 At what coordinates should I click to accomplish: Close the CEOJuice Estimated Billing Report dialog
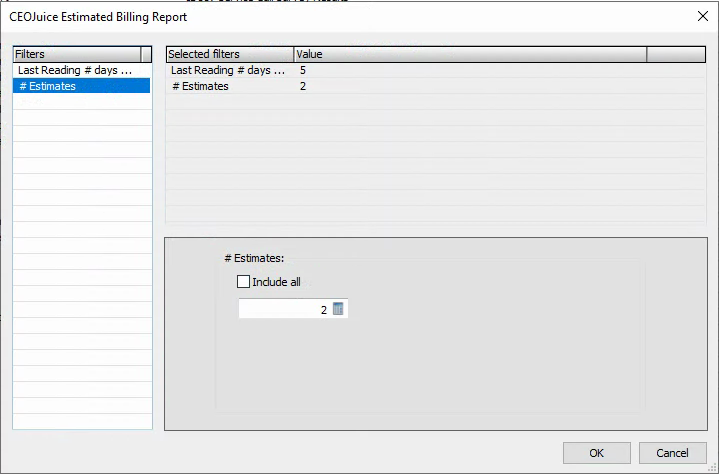(x=702, y=16)
